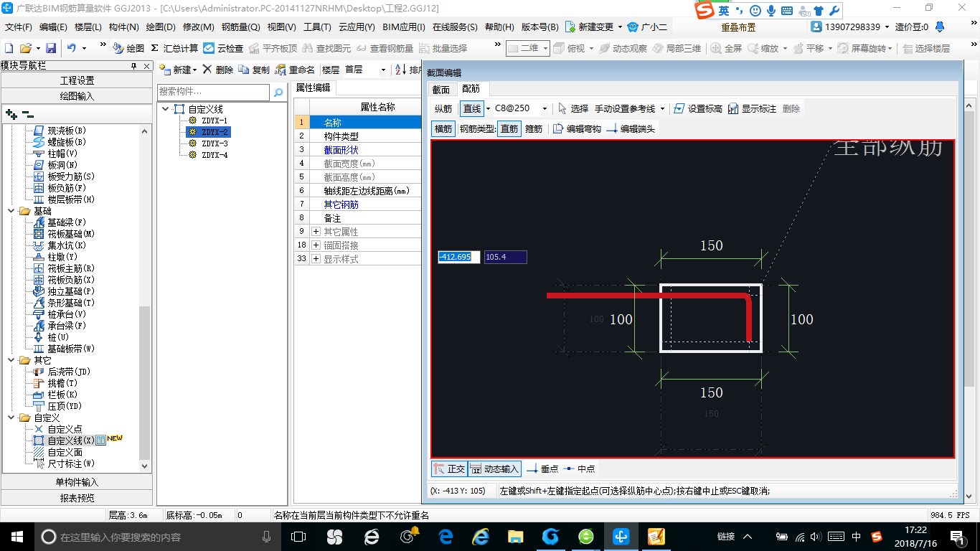Screen dimensions: 980x551
Task: Click 广小二 assistant icon
Action: coord(647,27)
